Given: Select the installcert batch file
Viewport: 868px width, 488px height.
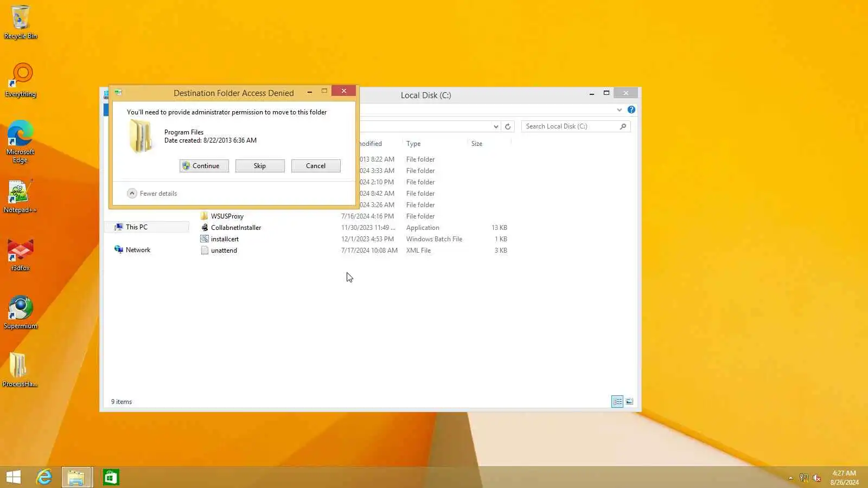Looking at the screenshot, I should [225, 239].
